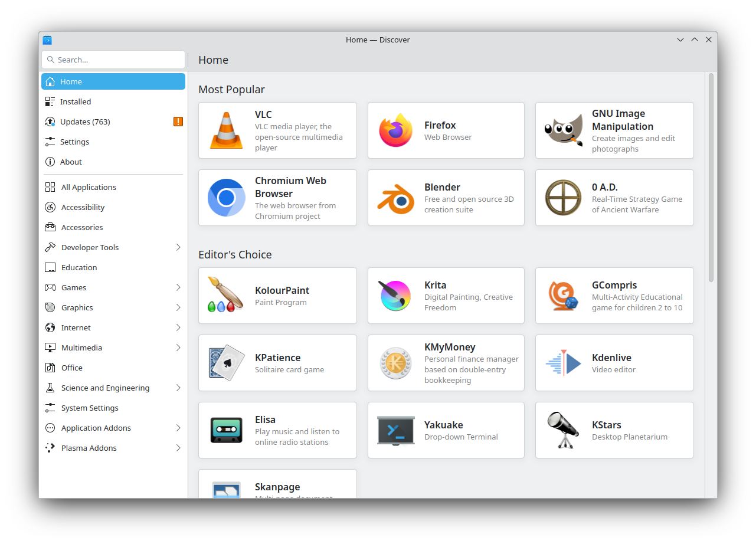Click the vertical scrollbar handle

click(x=711, y=177)
